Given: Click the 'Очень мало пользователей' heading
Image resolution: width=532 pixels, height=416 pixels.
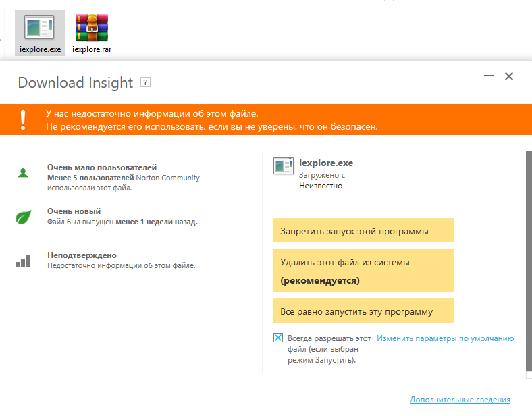Looking at the screenshot, I should 102,167.
